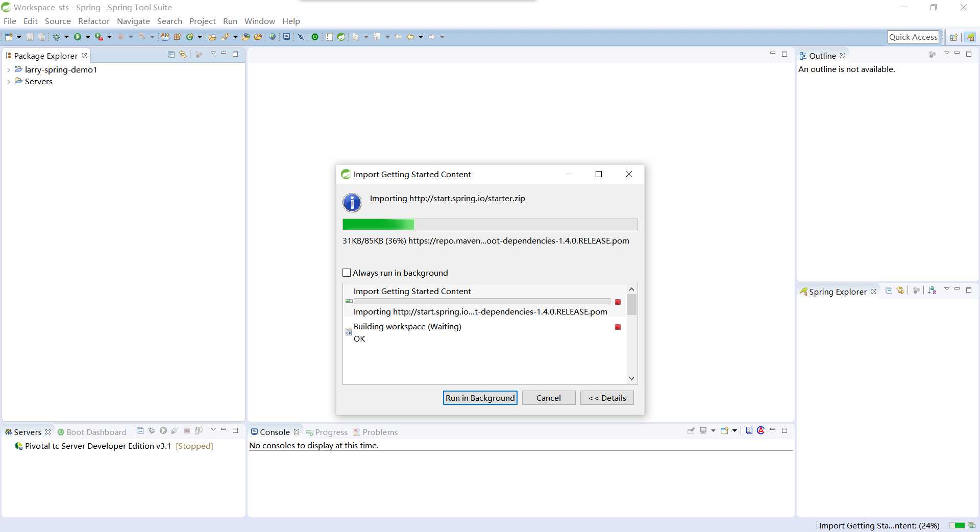Viewport: 980px width, 532px height.
Task: Click Run in Background button
Action: click(x=480, y=398)
